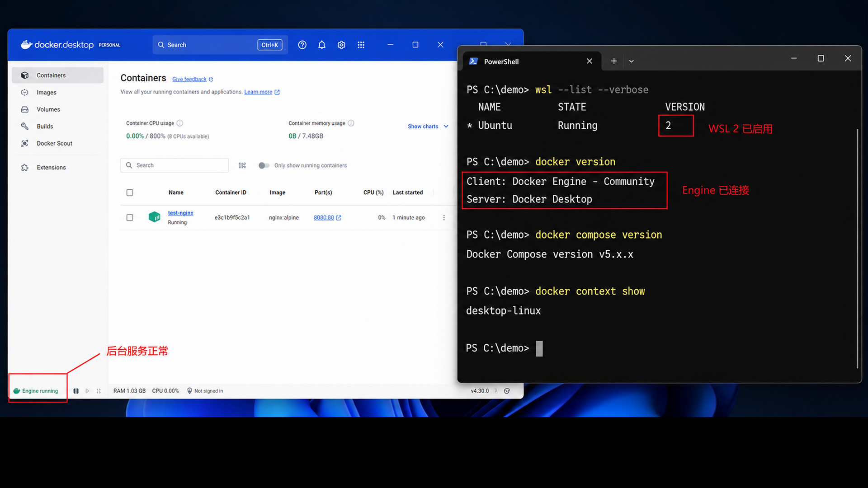Click the Docker Desktop whale logo
868x488 pixels.
point(26,44)
